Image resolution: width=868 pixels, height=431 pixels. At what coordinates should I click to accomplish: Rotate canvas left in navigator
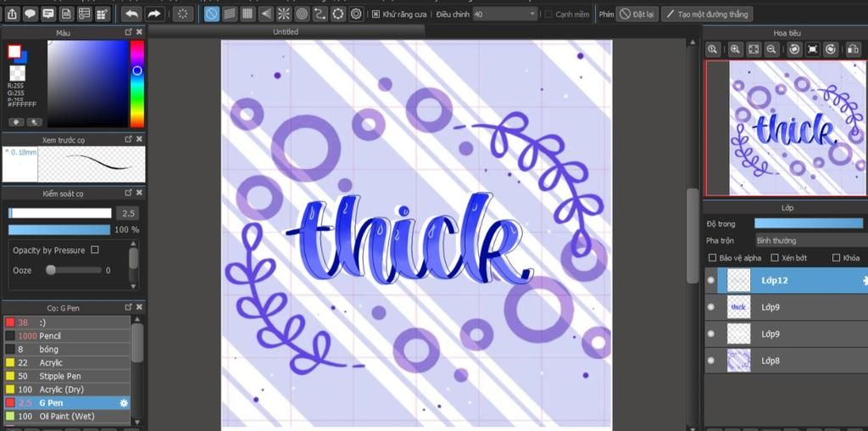[x=794, y=49]
